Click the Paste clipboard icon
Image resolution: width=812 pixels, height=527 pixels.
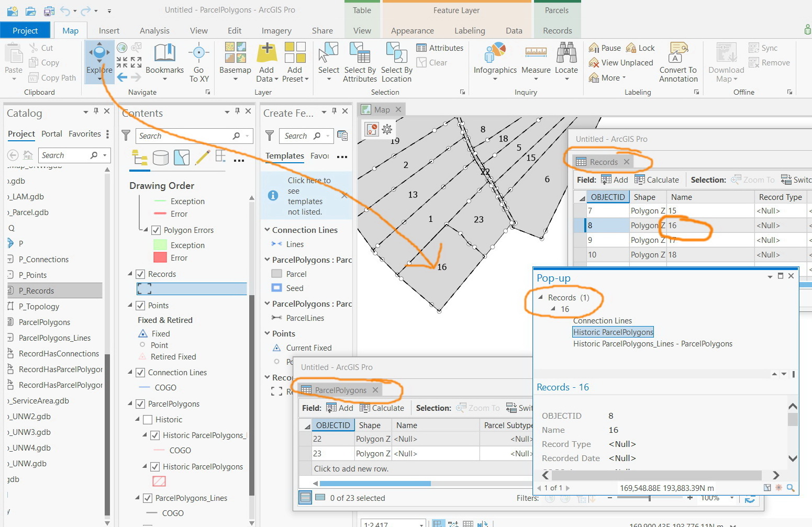point(14,53)
